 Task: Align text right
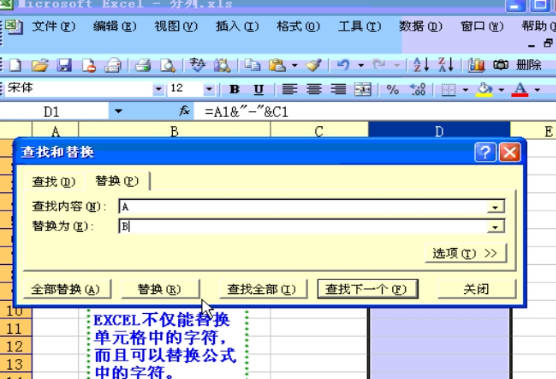(x=338, y=89)
